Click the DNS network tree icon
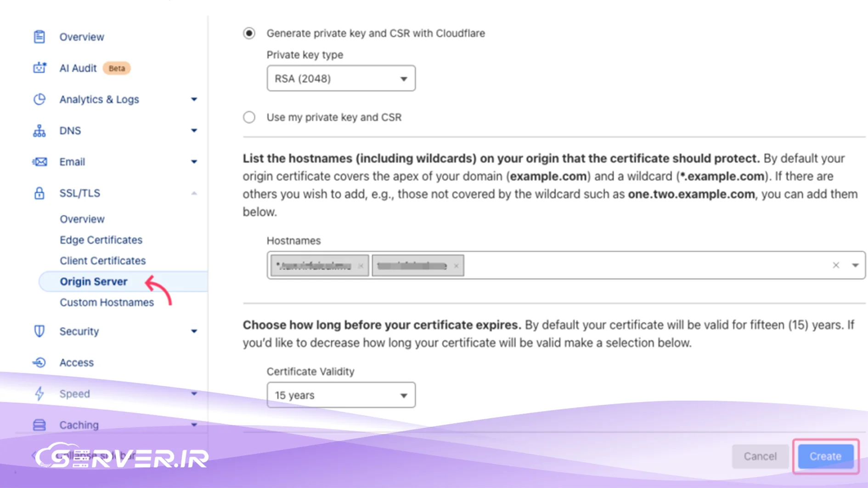Viewport: 868px width, 488px height. [x=39, y=131]
